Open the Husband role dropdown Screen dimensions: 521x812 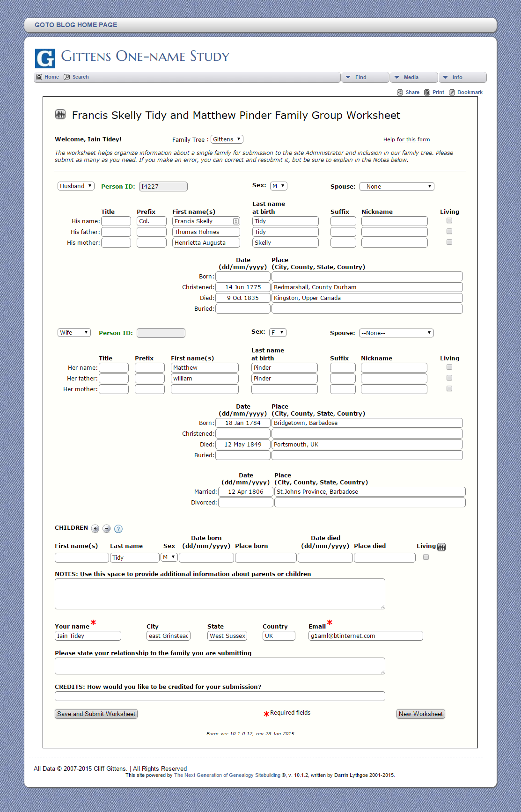coord(76,186)
